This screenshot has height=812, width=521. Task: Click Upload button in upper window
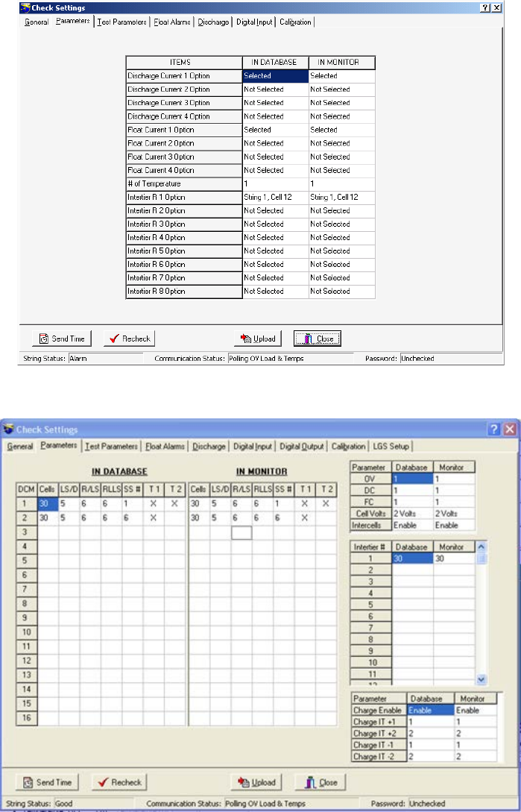point(258,339)
